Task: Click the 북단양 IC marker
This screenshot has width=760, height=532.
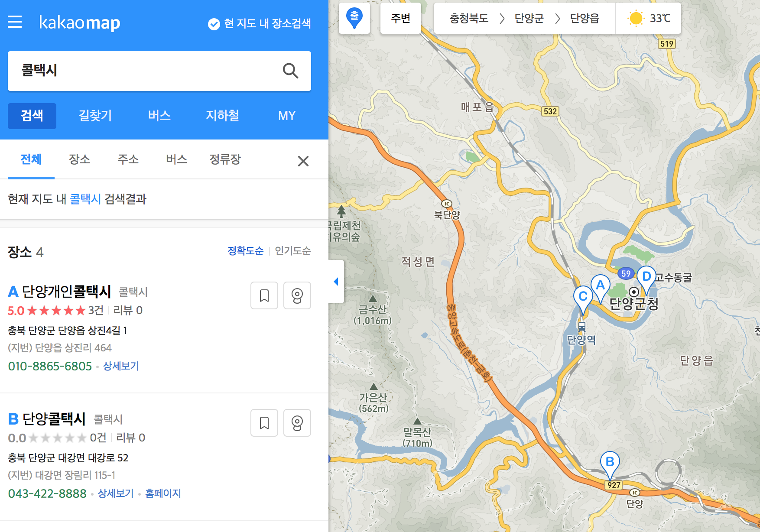Action: pos(447,204)
